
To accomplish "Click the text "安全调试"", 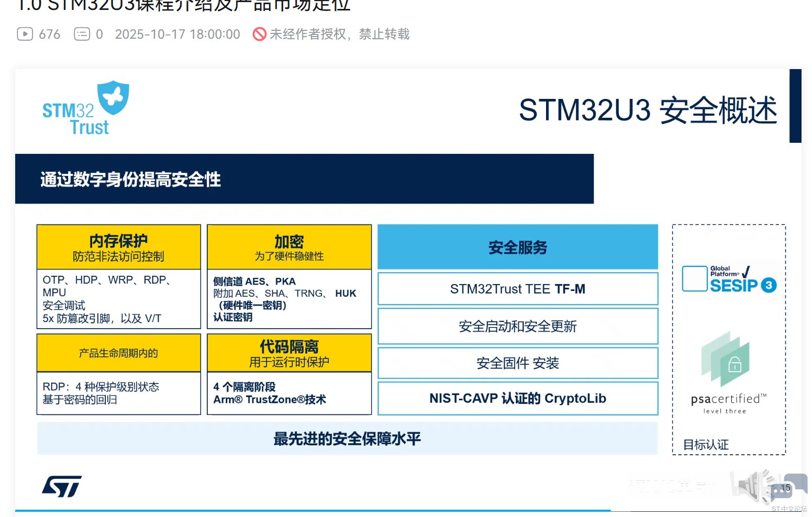I will (64, 306).
